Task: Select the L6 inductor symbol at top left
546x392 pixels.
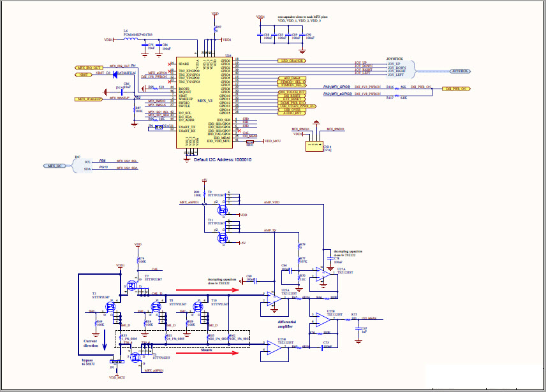Action: (131, 38)
